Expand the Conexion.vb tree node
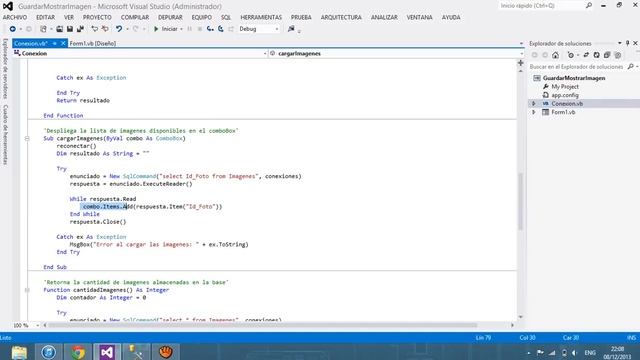 (533, 104)
